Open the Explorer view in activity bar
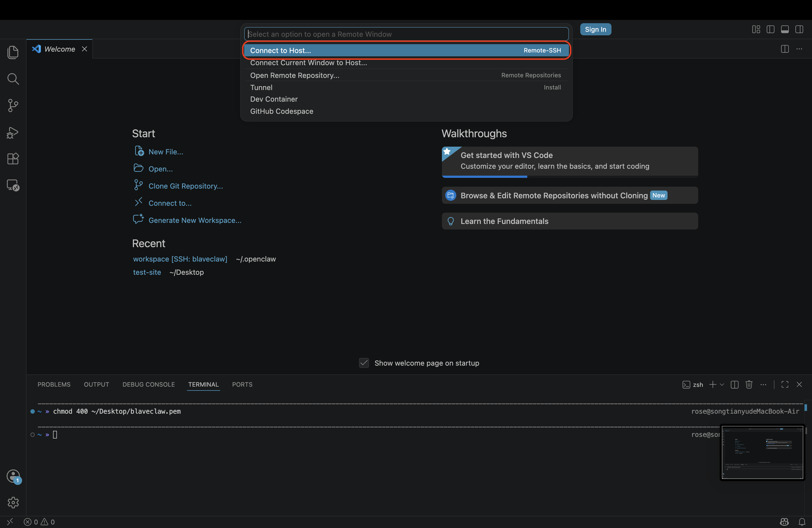The image size is (812, 528). (x=13, y=52)
